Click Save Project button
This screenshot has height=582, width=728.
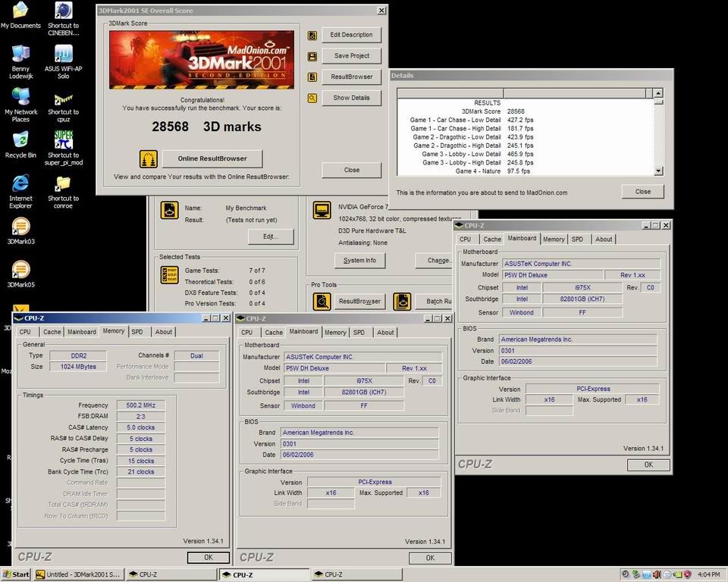[x=351, y=55]
